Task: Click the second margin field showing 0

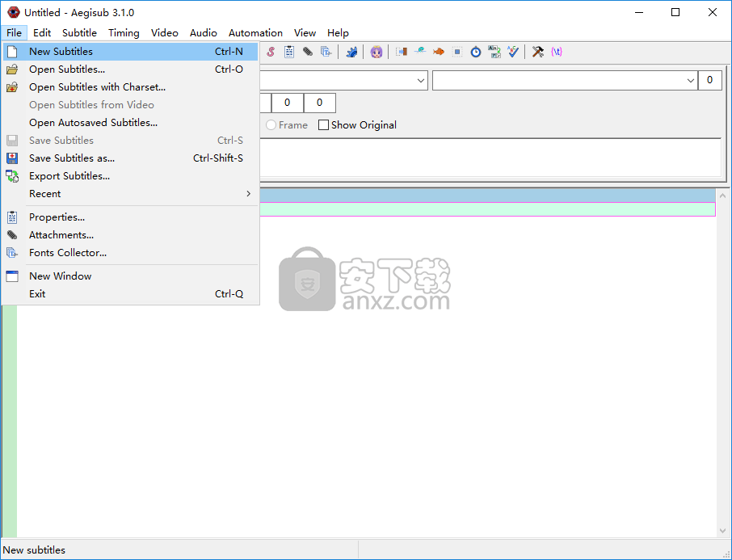Action: coord(319,103)
